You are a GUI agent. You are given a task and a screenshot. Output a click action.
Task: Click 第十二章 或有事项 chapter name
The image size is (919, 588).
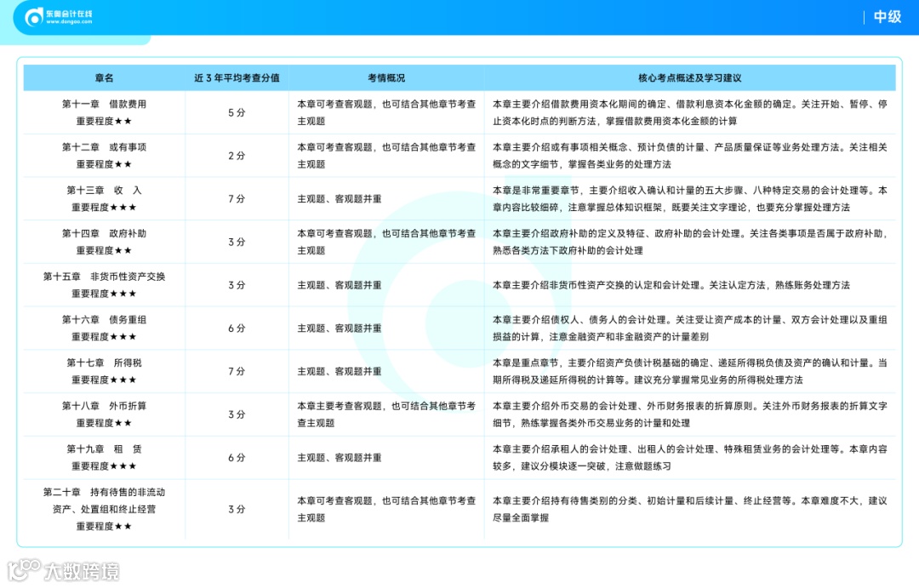coord(105,147)
